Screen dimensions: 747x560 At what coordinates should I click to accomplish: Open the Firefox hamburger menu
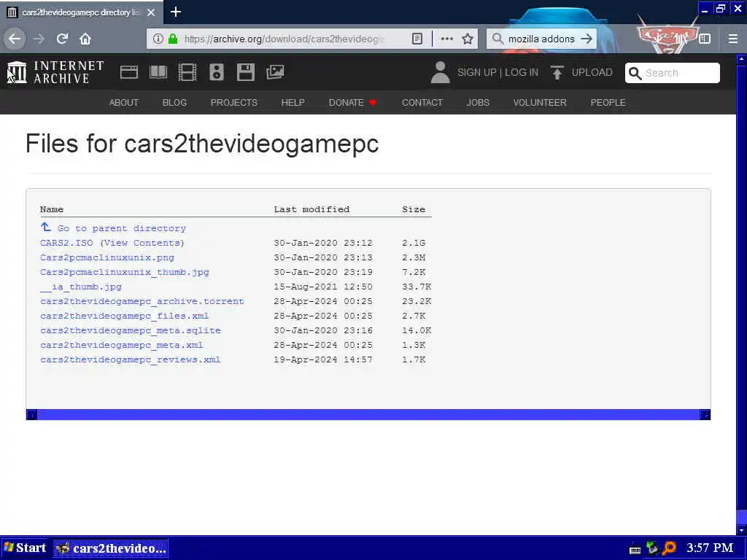pyautogui.click(x=733, y=39)
